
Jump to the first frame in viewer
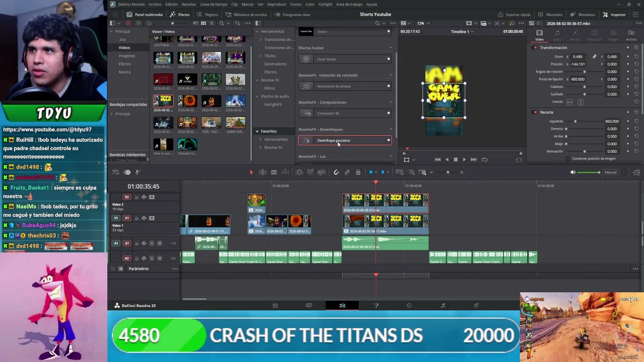tap(438, 159)
